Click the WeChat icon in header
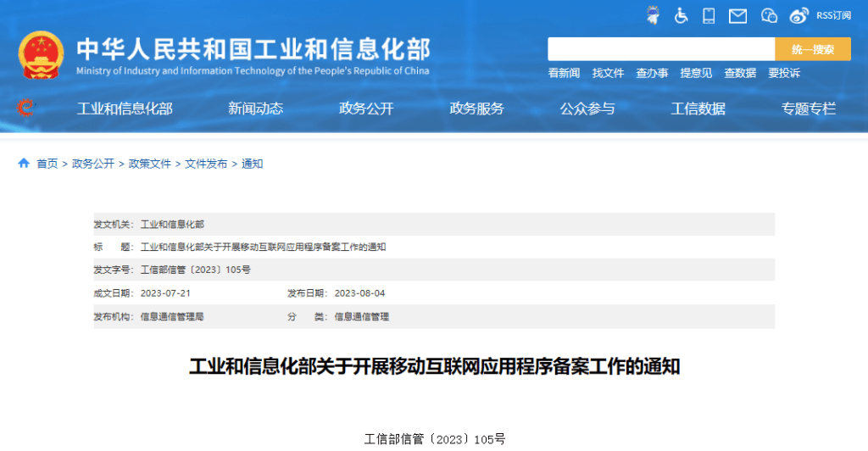The image size is (868, 451). coord(769,15)
